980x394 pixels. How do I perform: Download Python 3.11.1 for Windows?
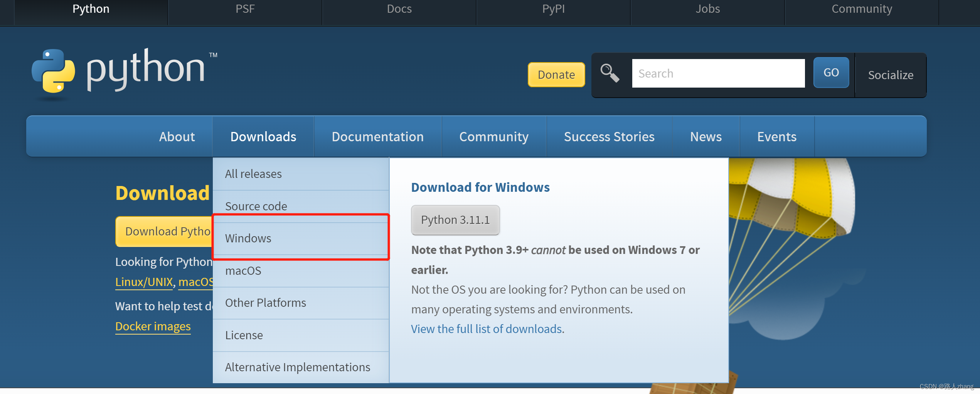pos(455,220)
